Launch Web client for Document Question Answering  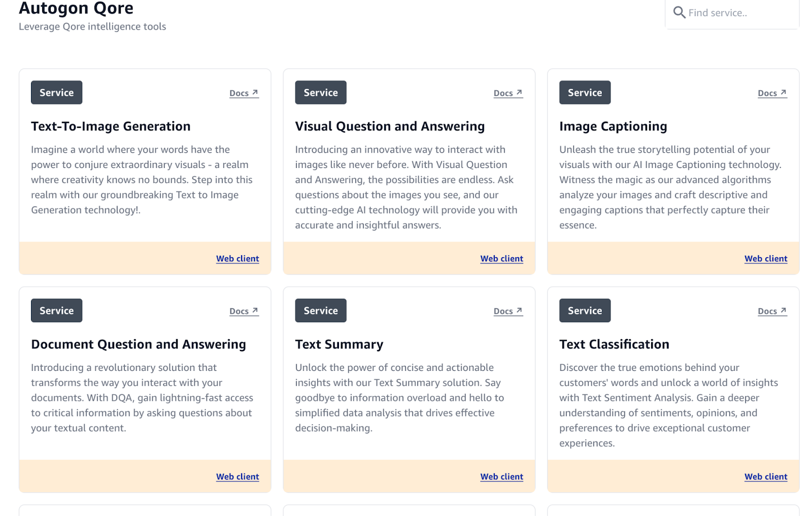[238, 476]
